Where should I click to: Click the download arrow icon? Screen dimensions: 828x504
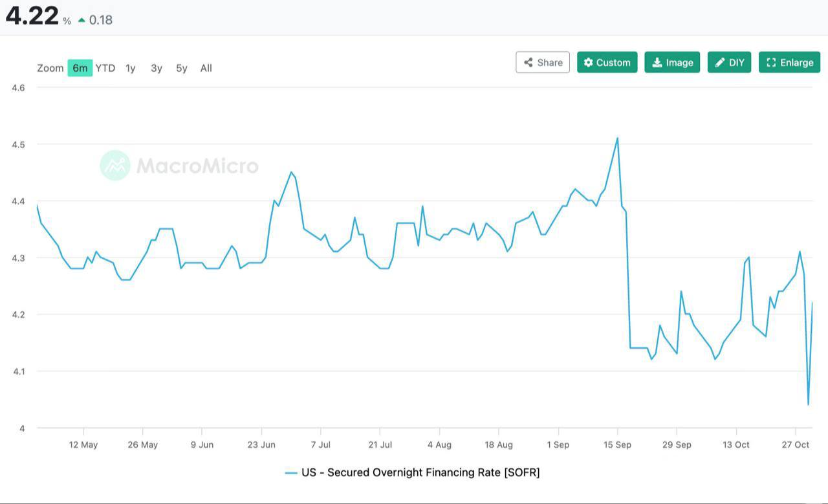click(x=657, y=62)
